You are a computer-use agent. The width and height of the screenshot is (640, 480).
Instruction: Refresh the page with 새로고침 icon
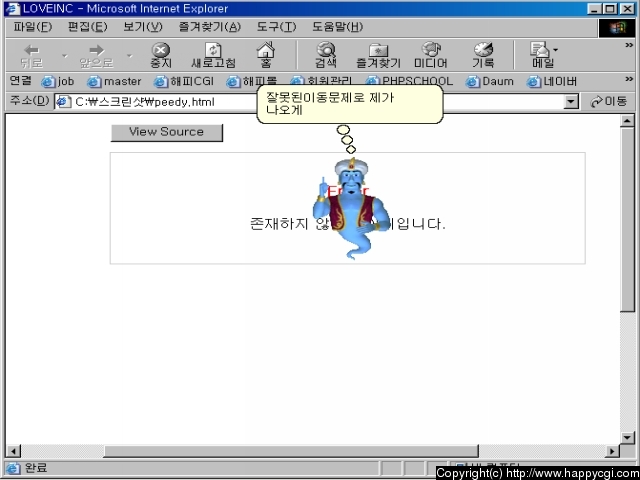coord(213,56)
